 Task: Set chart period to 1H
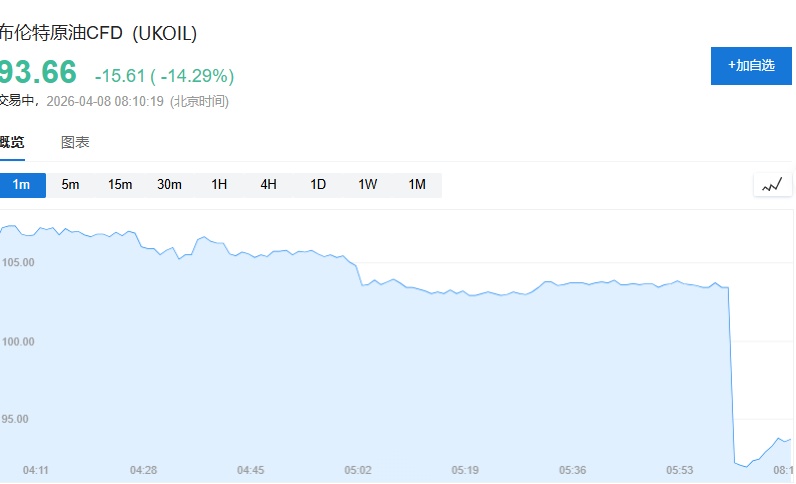tap(219, 185)
